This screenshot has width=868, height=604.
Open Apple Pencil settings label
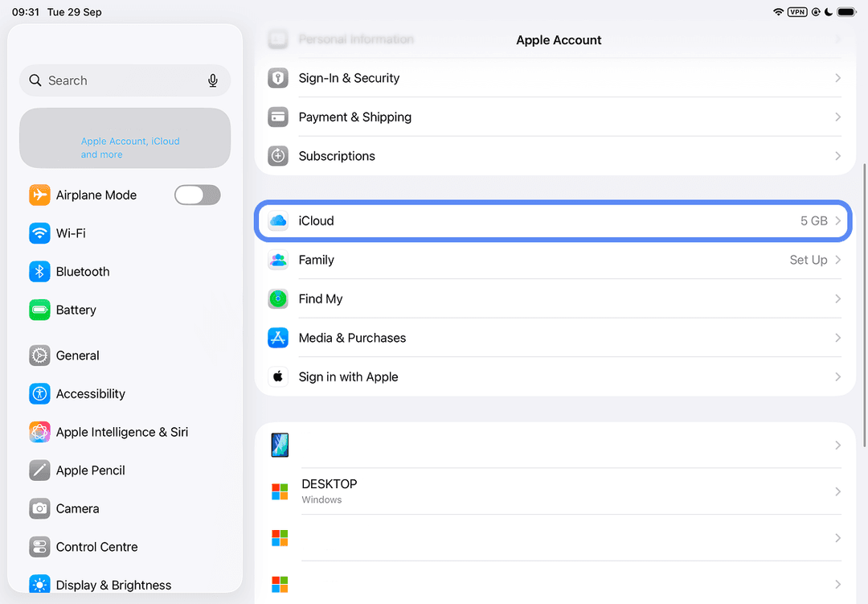90,470
